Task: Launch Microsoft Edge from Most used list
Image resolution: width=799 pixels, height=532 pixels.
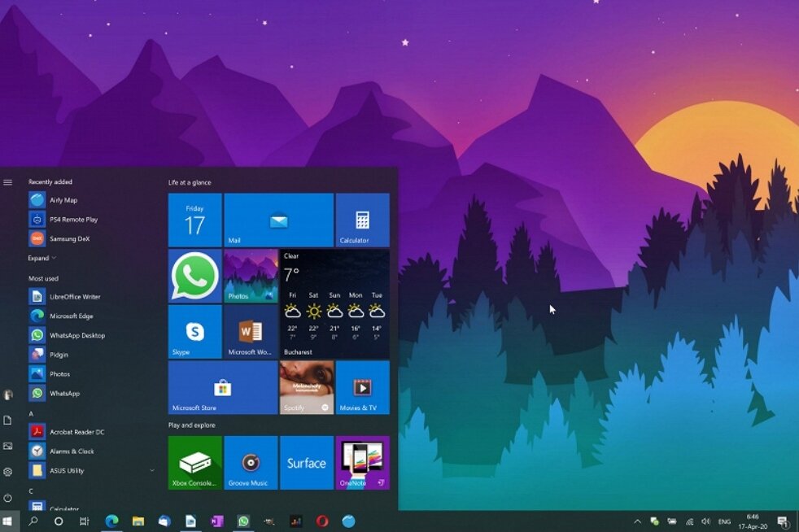Action: tap(92, 316)
